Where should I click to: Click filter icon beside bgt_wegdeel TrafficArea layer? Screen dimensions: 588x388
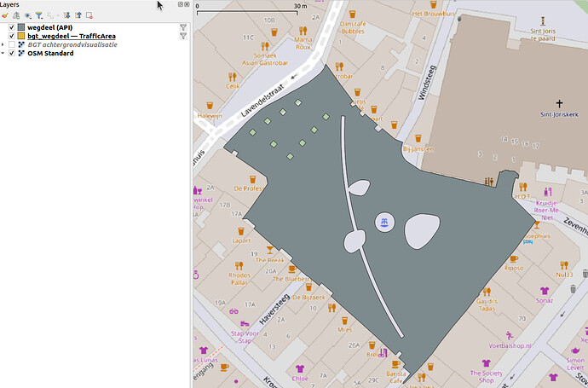pyautogui.click(x=182, y=36)
